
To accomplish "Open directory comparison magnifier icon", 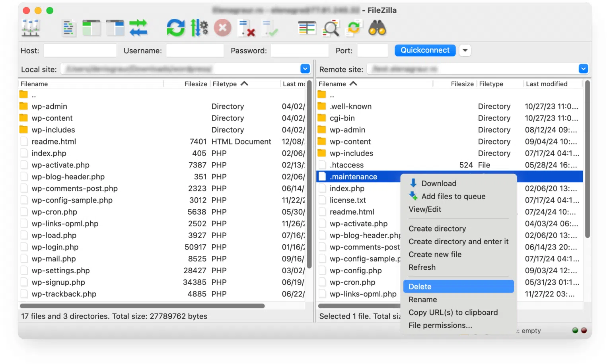I will 331,28.
